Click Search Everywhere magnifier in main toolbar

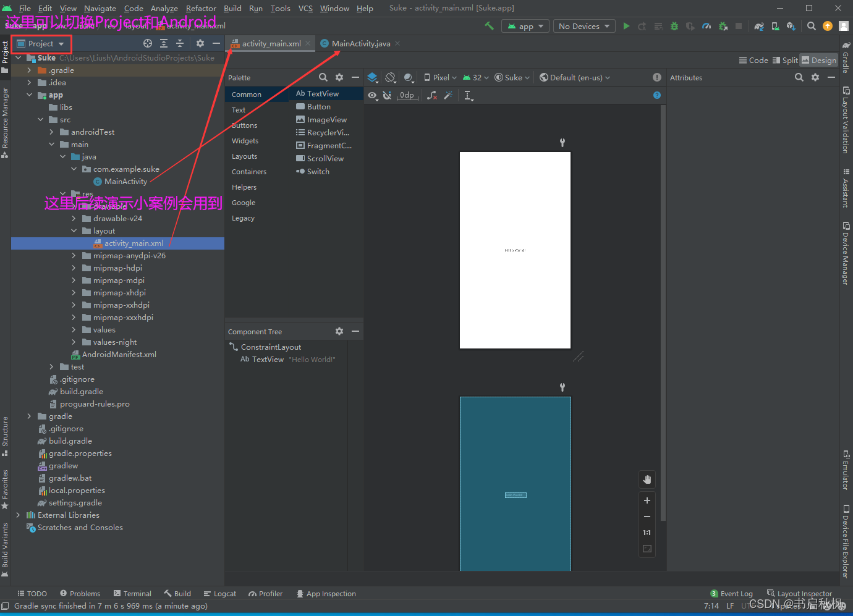(812, 26)
